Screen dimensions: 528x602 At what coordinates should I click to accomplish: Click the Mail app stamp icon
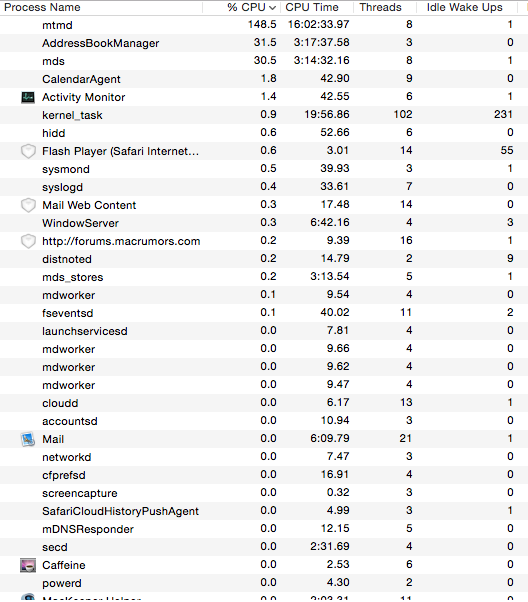point(28,439)
